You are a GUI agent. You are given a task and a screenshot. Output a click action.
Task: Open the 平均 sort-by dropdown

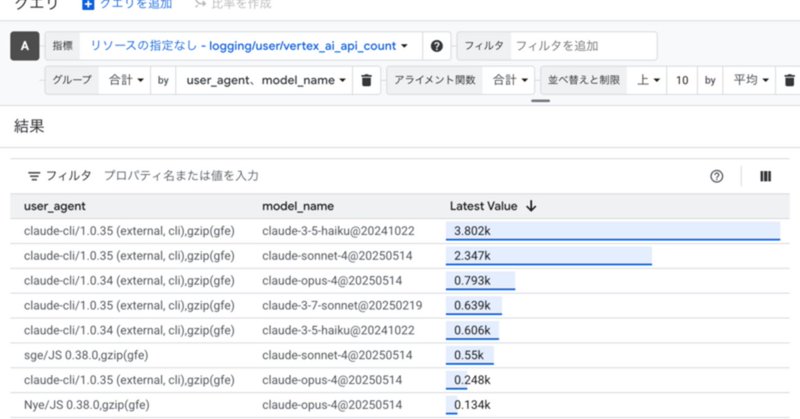point(751,80)
